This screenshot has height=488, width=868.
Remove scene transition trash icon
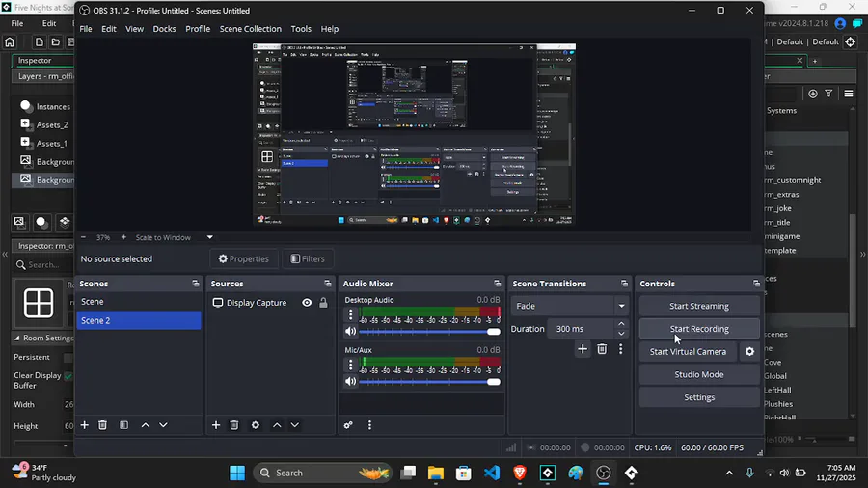coord(602,349)
